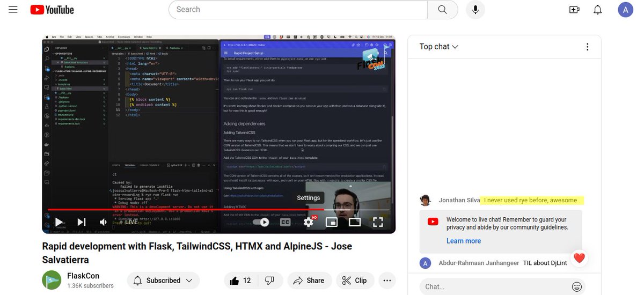Screen dimensions: 644x295
Task: Click YouTube icon in chat welcome notice
Action: click(433, 221)
